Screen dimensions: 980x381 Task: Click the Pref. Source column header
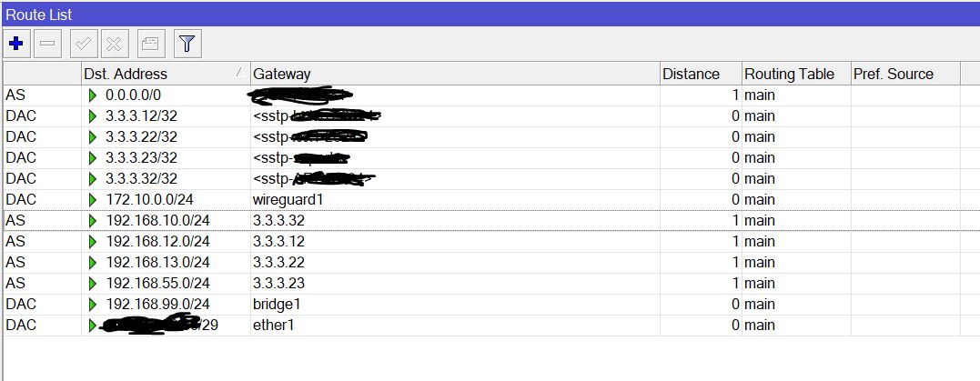coord(894,74)
